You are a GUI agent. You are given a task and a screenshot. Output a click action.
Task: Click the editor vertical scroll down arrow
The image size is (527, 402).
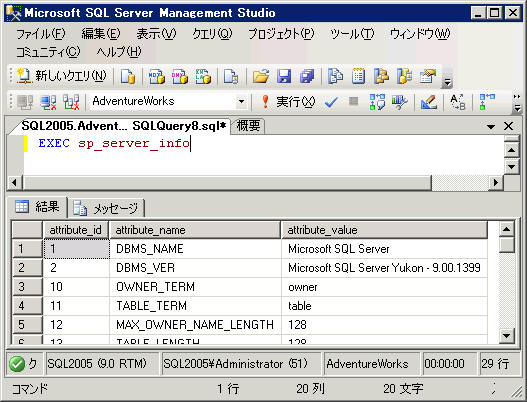click(511, 166)
